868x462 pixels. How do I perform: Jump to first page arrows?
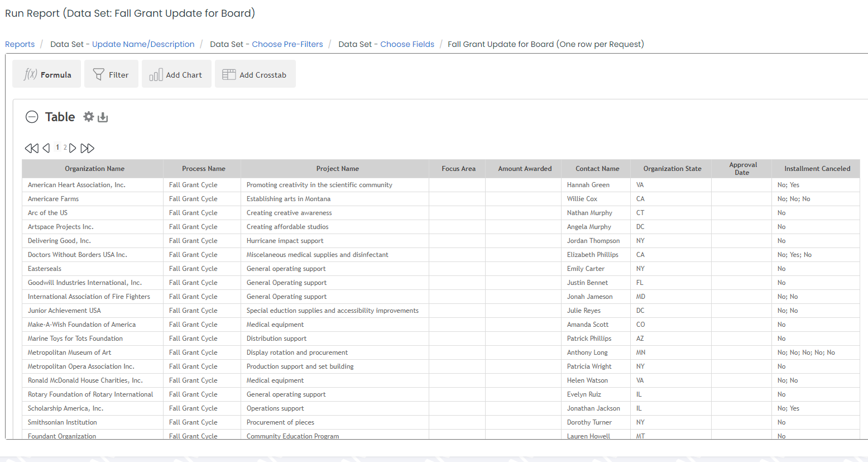coord(32,148)
